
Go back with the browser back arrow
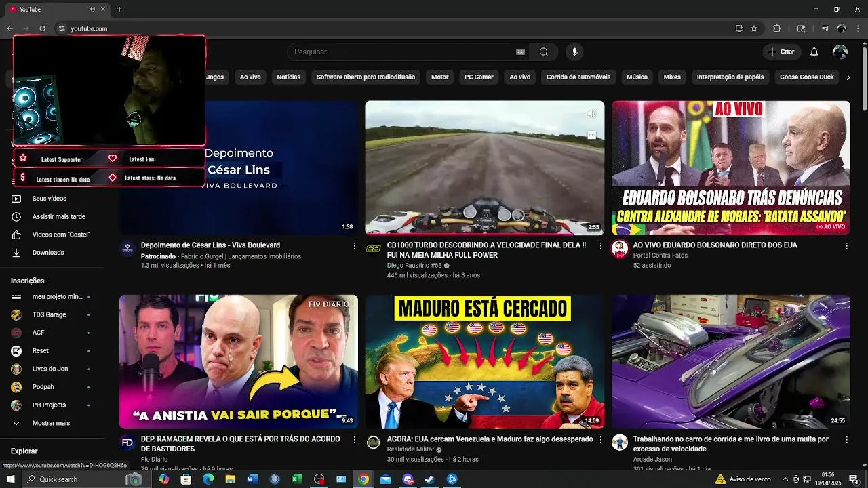point(9,28)
